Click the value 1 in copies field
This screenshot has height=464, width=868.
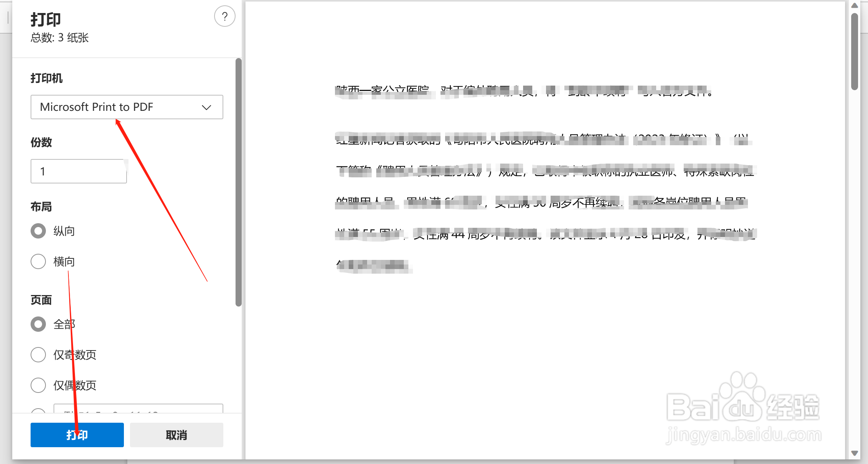pos(42,171)
